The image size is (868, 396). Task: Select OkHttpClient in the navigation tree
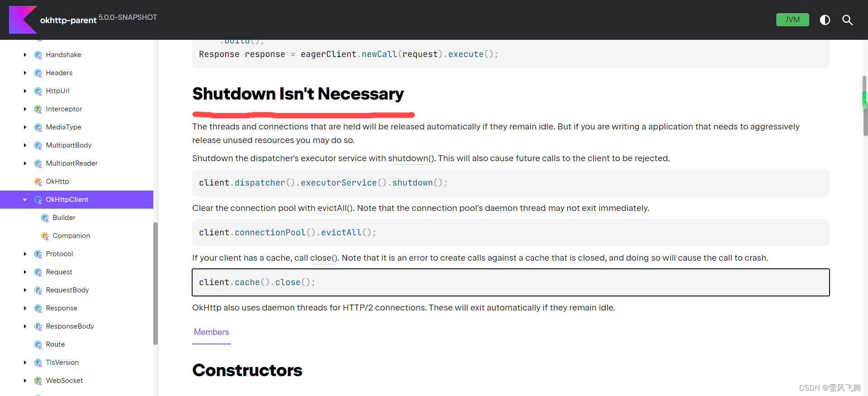pyautogui.click(x=67, y=200)
